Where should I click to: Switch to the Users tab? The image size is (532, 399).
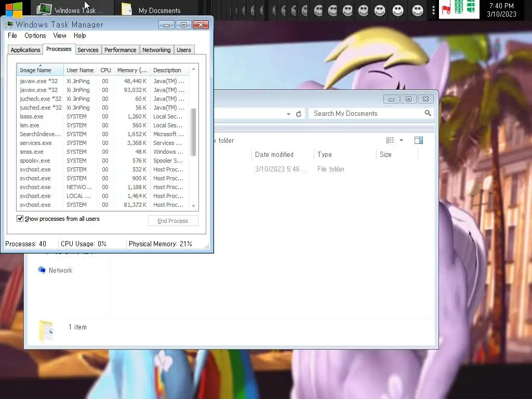pyautogui.click(x=183, y=50)
